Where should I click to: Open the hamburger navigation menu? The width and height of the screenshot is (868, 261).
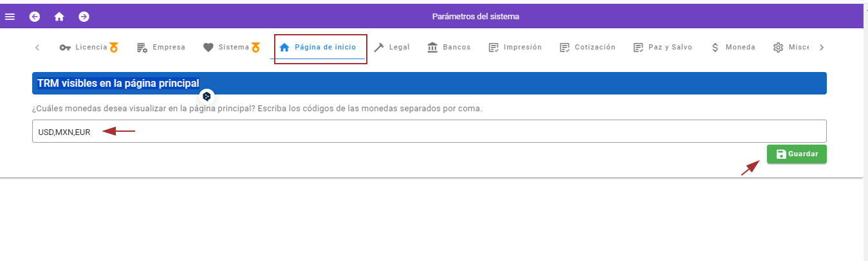[x=10, y=17]
